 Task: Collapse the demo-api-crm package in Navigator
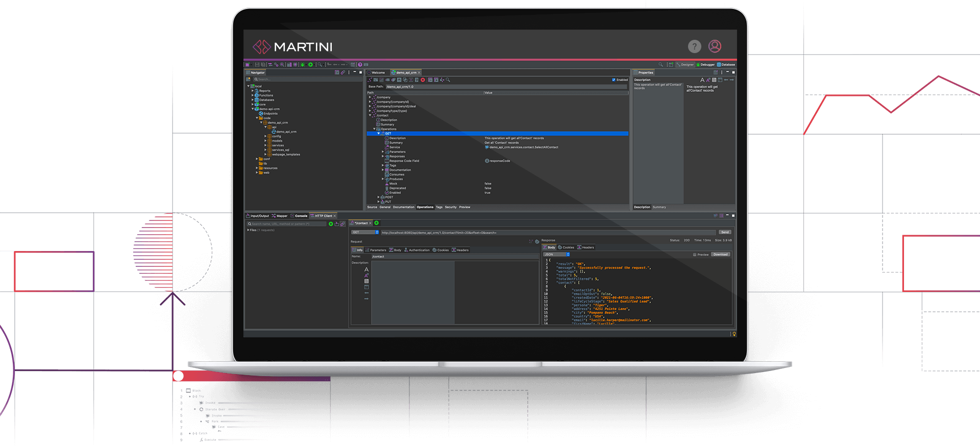point(252,109)
